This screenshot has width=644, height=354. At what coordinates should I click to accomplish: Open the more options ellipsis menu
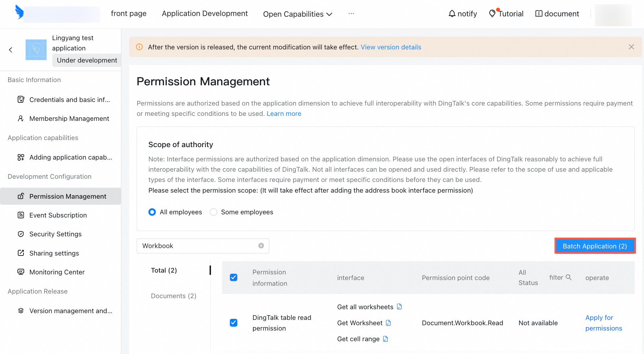(x=351, y=14)
